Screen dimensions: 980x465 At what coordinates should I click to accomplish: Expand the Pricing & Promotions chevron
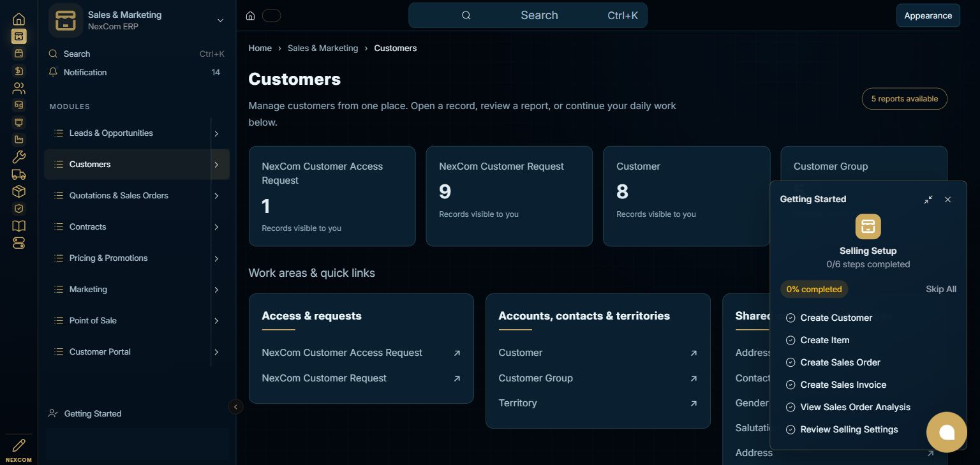click(216, 258)
